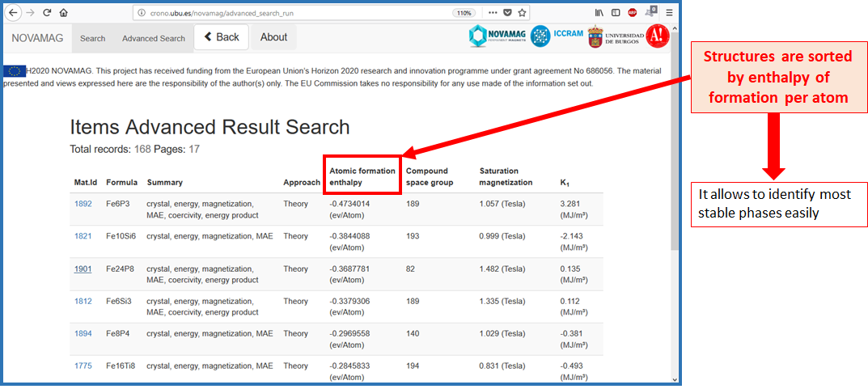
Task: Open the Firefox hamburger menu
Action: pos(669,13)
